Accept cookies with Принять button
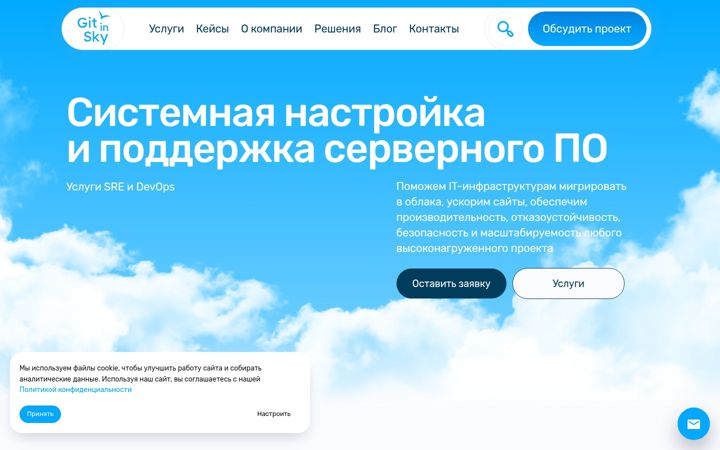Viewport: 720px width, 450px height. [x=40, y=414]
